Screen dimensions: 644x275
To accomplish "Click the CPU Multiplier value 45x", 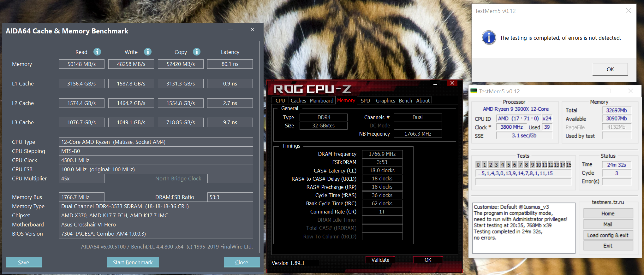I will [x=81, y=178].
